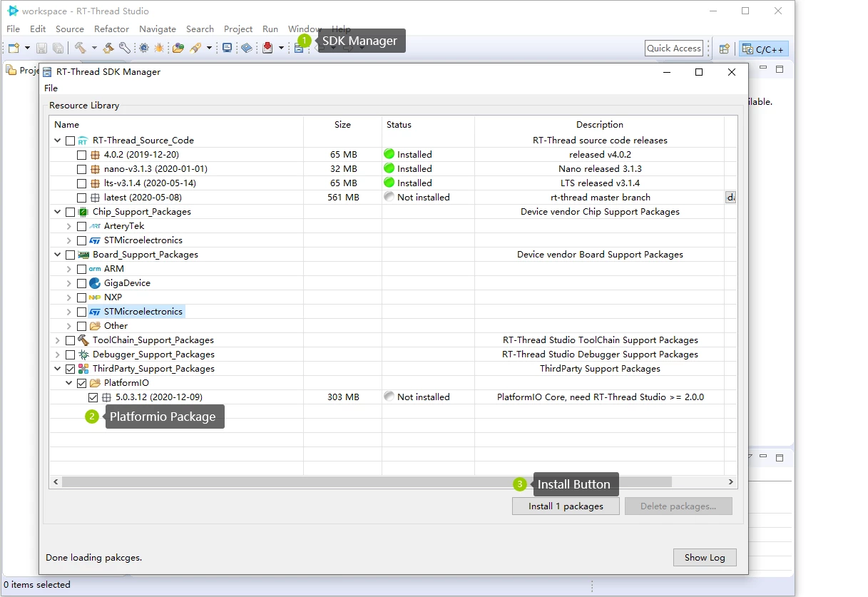Open the Build hammer dropdown arrow

(94, 48)
